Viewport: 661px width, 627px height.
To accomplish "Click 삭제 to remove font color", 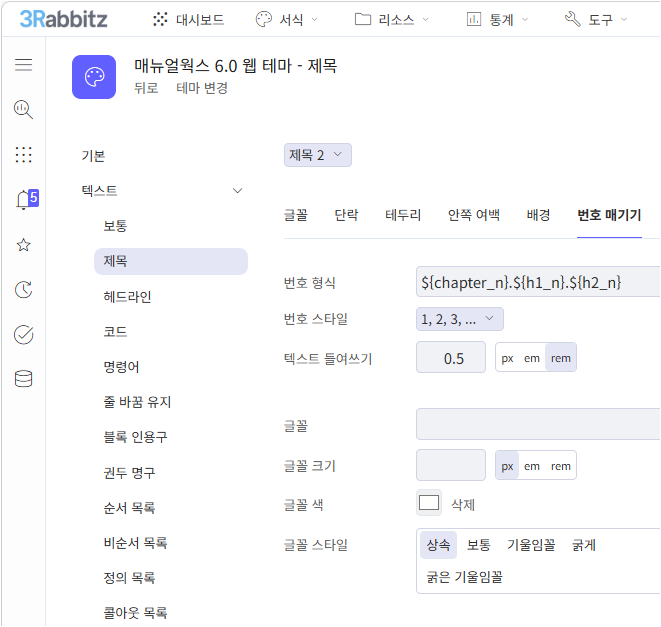I will 463,505.
